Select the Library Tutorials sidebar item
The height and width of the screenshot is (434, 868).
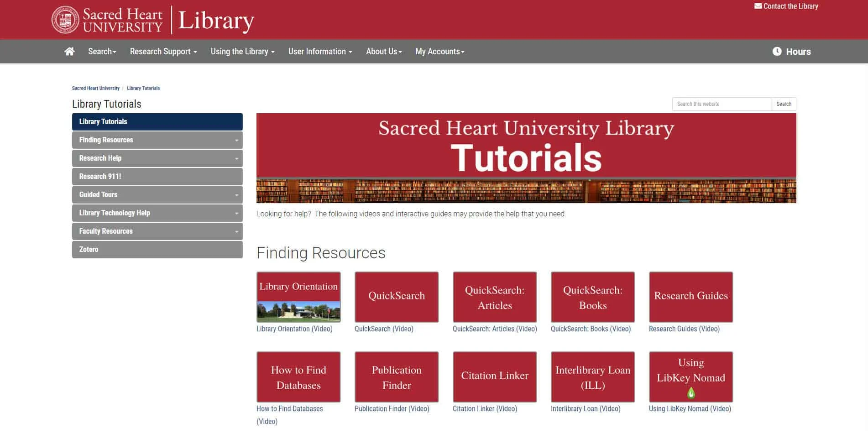click(x=157, y=121)
